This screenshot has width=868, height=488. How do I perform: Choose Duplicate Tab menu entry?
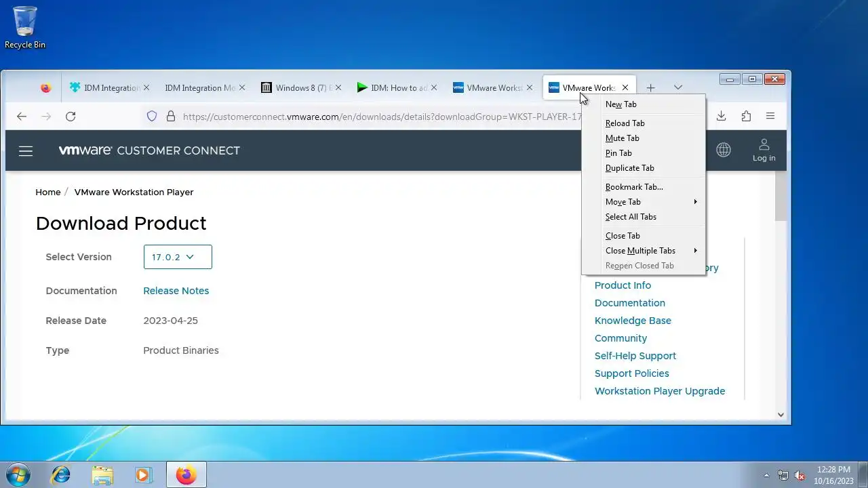tap(644, 168)
